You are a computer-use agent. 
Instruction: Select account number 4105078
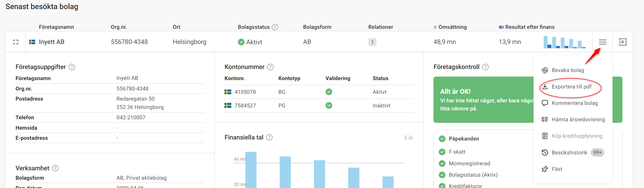(245, 92)
